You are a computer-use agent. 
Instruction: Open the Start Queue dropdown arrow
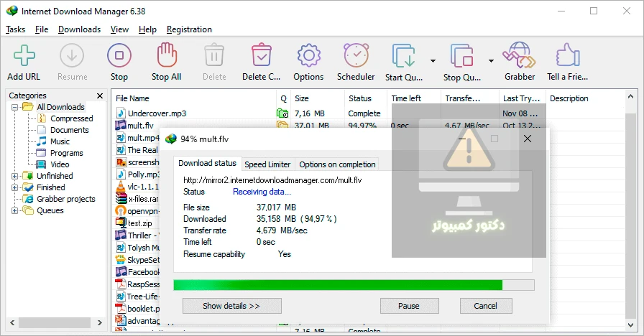point(433,61)
